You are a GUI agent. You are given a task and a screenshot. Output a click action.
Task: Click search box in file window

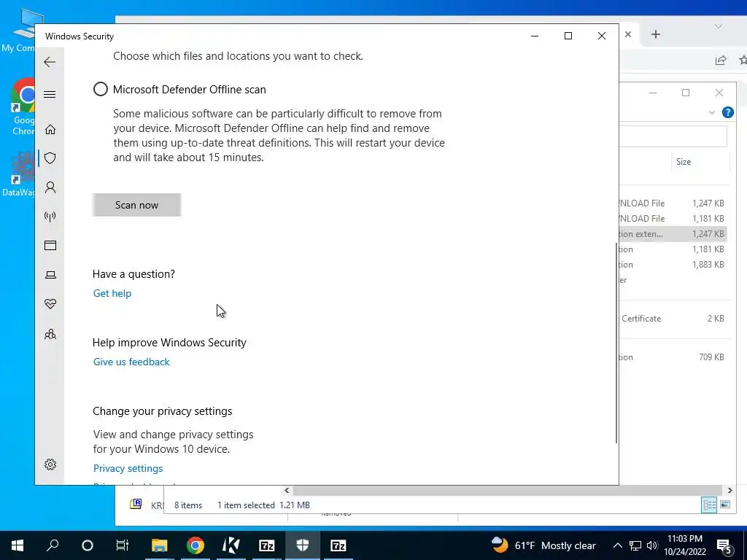tap(673, 136)
